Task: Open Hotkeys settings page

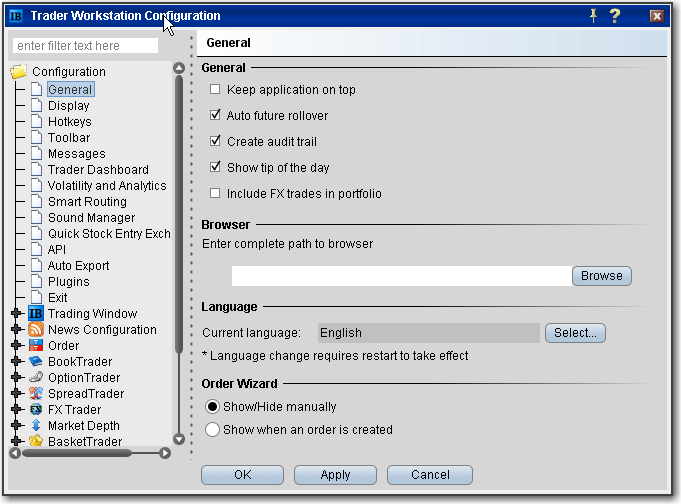Action: click(70, 122)
